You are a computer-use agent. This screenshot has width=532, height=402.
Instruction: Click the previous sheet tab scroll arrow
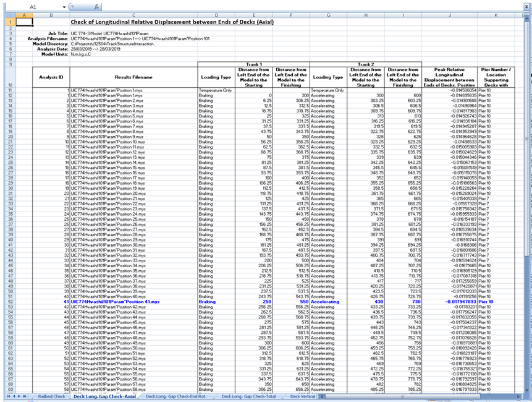point(13,395)
